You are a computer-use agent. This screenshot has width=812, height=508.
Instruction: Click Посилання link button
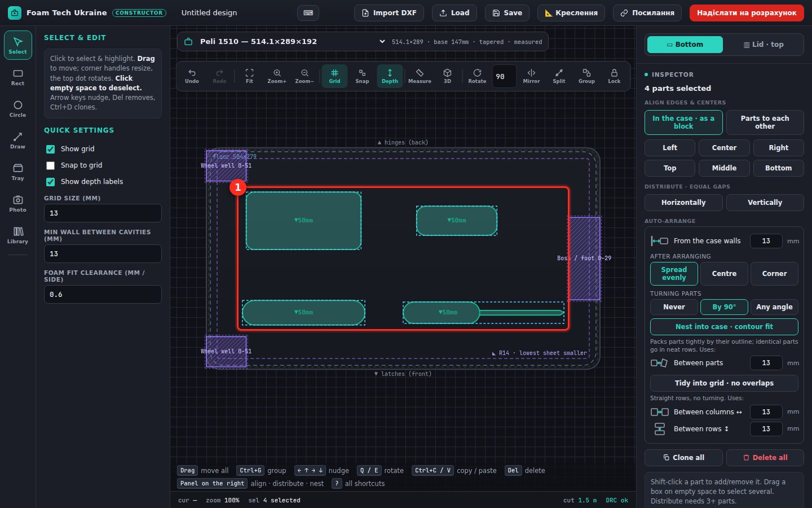click(x=647, y=13)
